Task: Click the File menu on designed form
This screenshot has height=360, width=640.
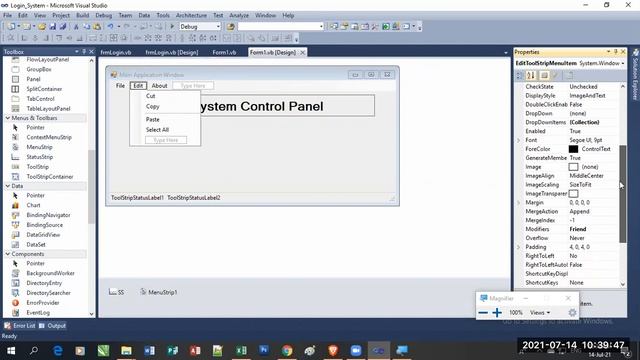Action: [120, 86]
